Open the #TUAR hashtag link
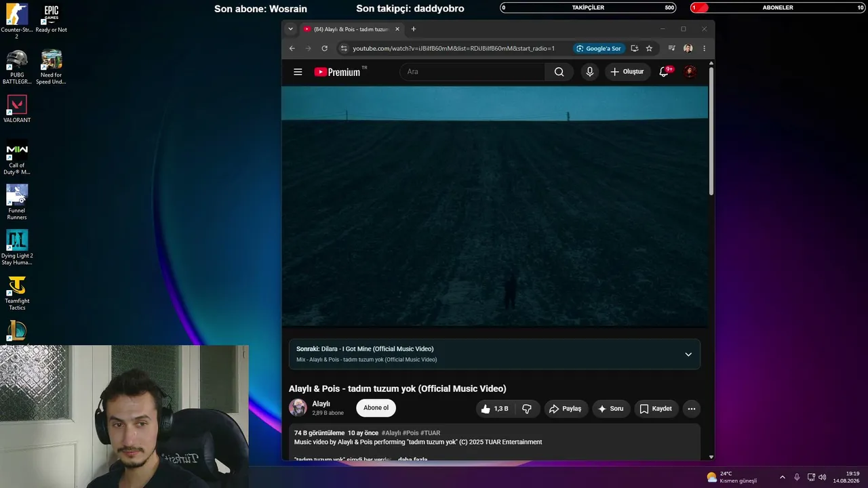 coord(431,432)
